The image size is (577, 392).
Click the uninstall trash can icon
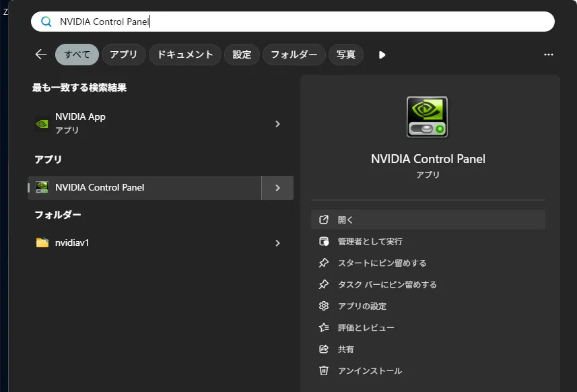[x=324, y=370]
